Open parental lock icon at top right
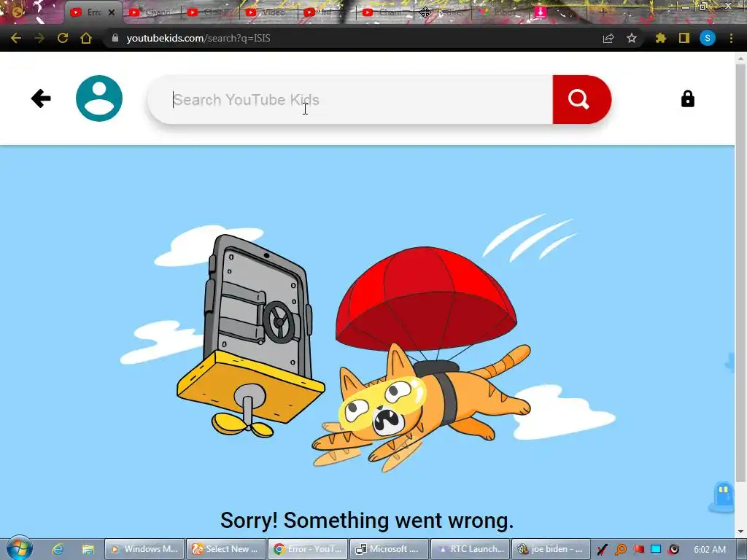Viewport: 747px width, 560px height. pyautogui.click(x=687, y=99)
